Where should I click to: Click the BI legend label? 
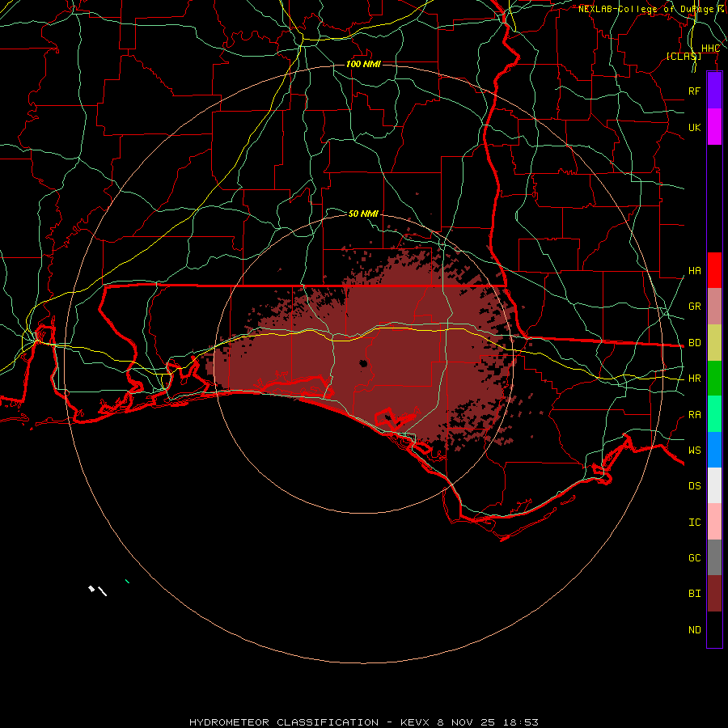(695, 594)
